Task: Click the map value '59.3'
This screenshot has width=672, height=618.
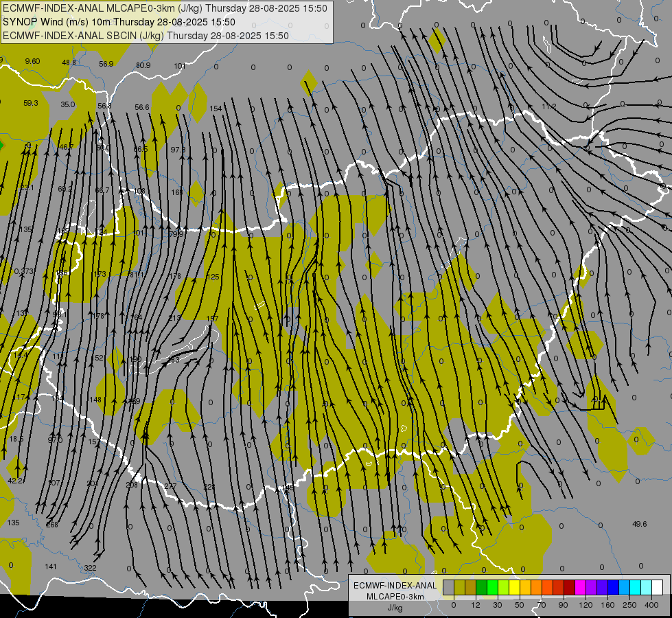Action: (31, 103)
